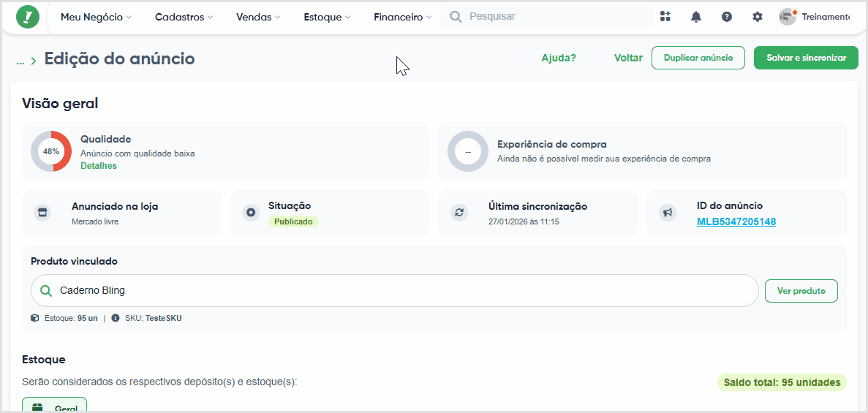This screenshot has width=868, height=413.
Task: Click the store icon beside Anunciado na loja
Action: coord(42,213)
